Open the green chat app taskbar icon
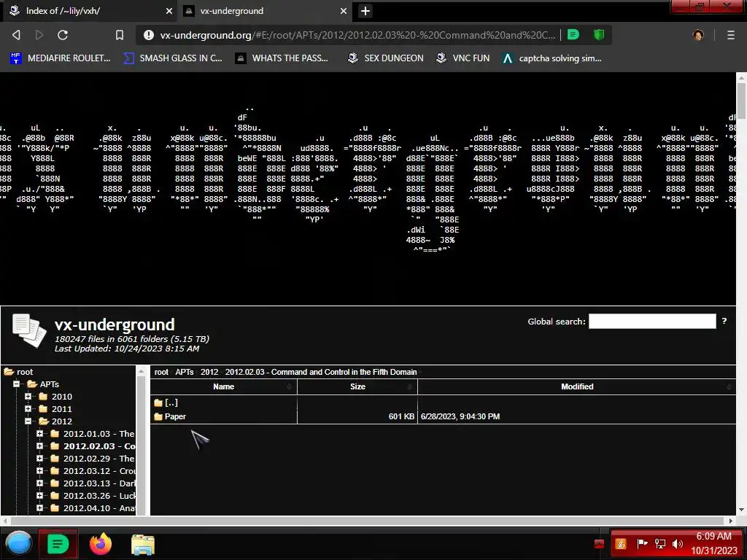Viewport: 747px width, 560px height. point(58,544)
